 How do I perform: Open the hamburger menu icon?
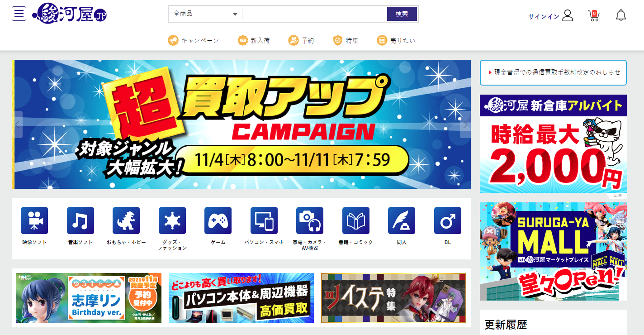(x=19, y=14)
